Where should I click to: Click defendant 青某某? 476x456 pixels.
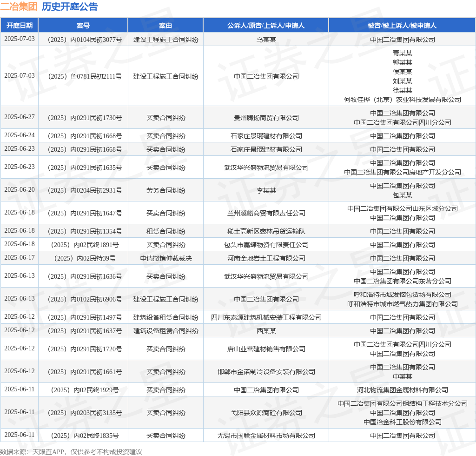click(x=403, y=53)
